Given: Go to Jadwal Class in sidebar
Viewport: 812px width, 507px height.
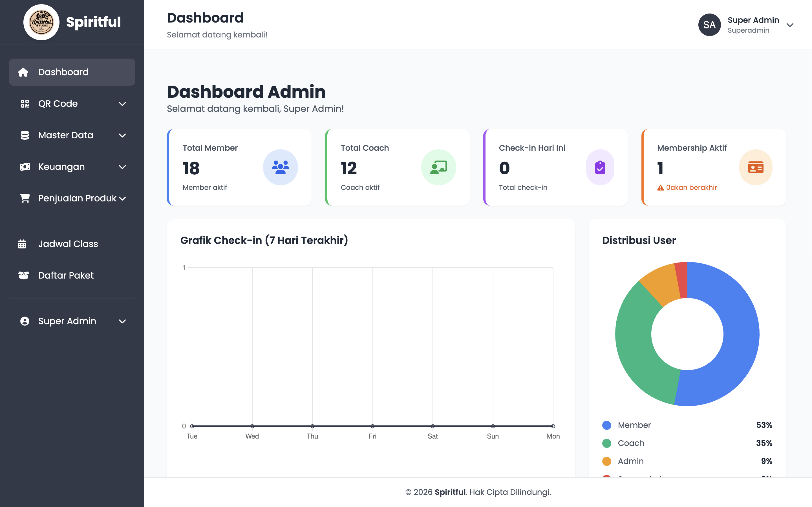Looking at the screenshot, I should (68, 244).
